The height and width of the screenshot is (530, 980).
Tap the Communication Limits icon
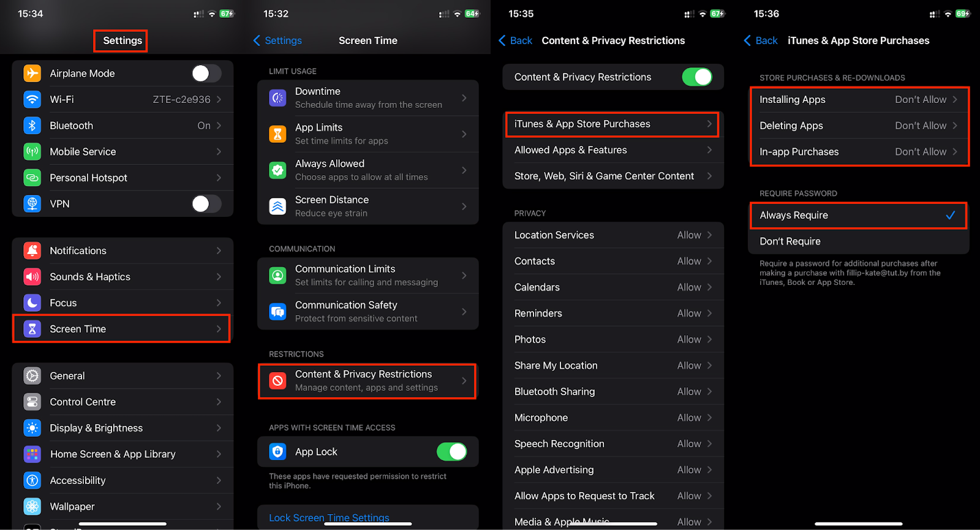tap(277, 276)
